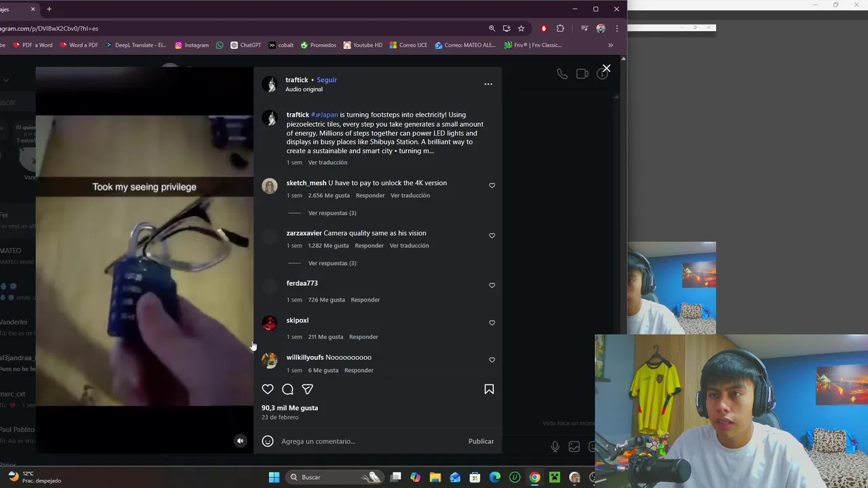
Task: Close the post dialog with the X
Action: tap(606, 68)
